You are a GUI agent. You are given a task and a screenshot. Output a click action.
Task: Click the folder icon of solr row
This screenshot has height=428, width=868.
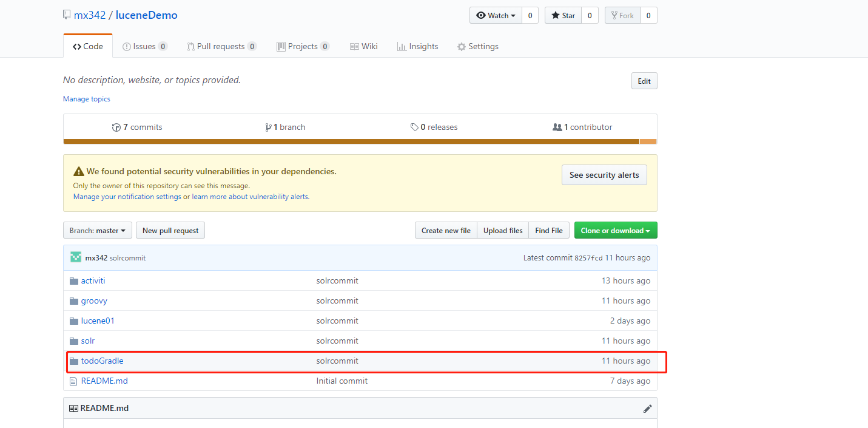click(x=74, y=341)
